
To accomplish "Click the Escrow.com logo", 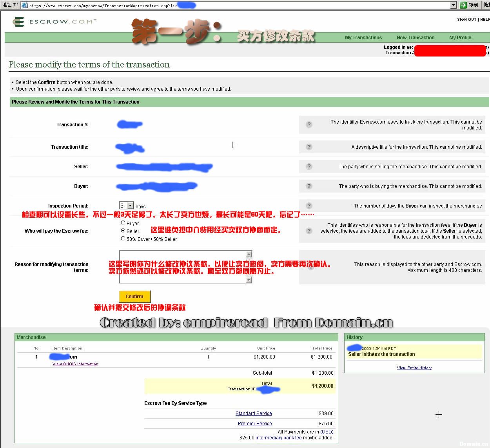I will [x=54, y=22].
